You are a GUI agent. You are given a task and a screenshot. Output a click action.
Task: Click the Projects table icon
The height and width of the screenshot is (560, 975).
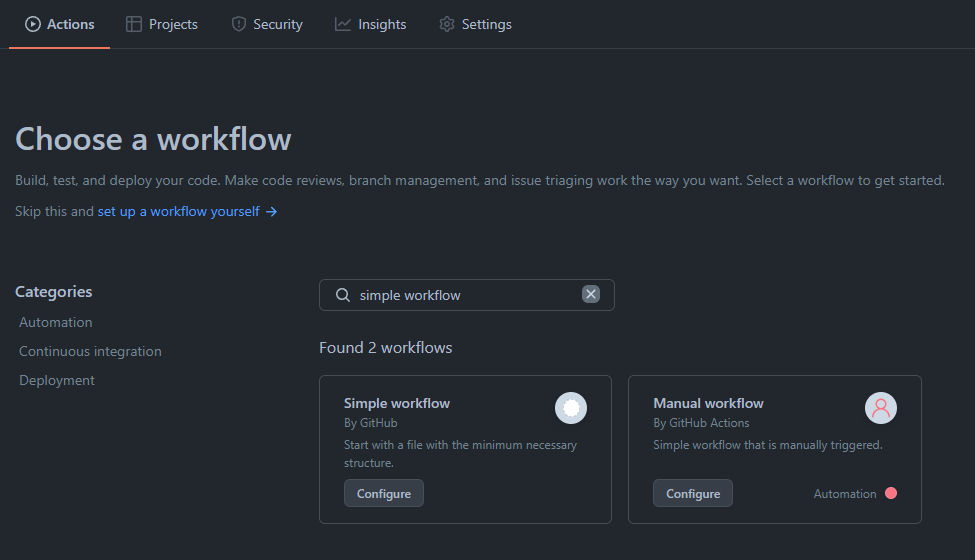[x=134, y=24]
